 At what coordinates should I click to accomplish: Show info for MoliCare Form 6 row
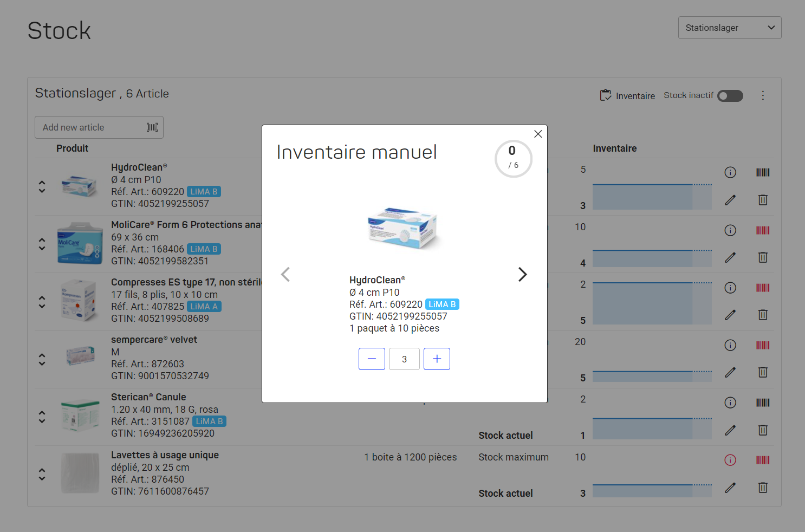point(730,230)
